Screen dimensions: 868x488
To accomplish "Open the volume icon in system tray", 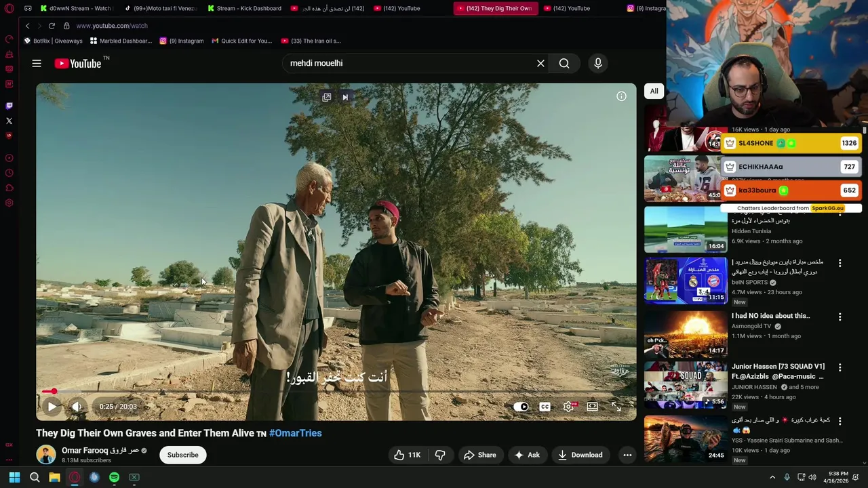I will tap(812, 477).
